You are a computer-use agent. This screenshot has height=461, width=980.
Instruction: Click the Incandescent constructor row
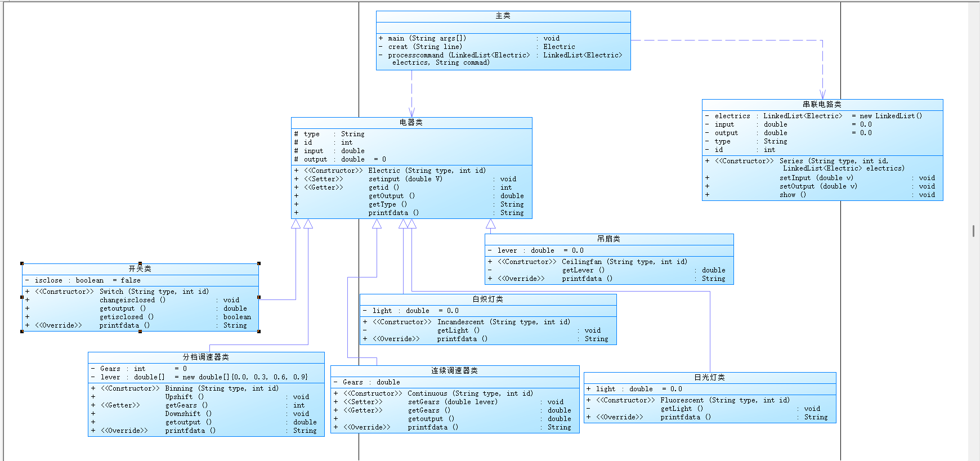[x=467, y=322]
